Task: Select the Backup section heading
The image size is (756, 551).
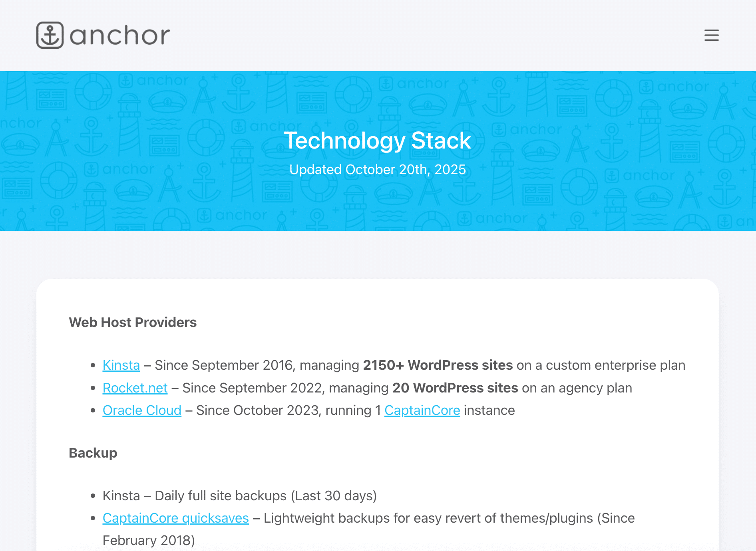Action: (x=93, y=453)
